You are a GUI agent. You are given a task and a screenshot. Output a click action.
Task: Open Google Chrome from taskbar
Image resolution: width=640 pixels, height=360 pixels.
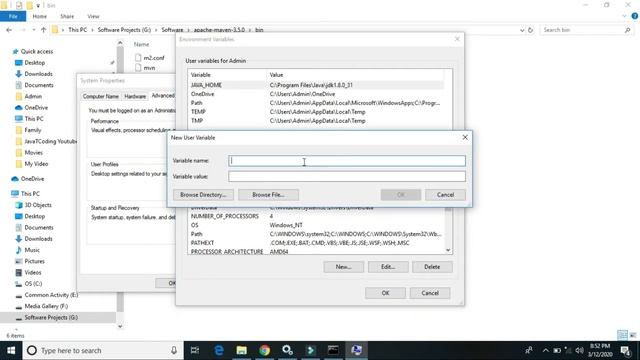[264, 350]
